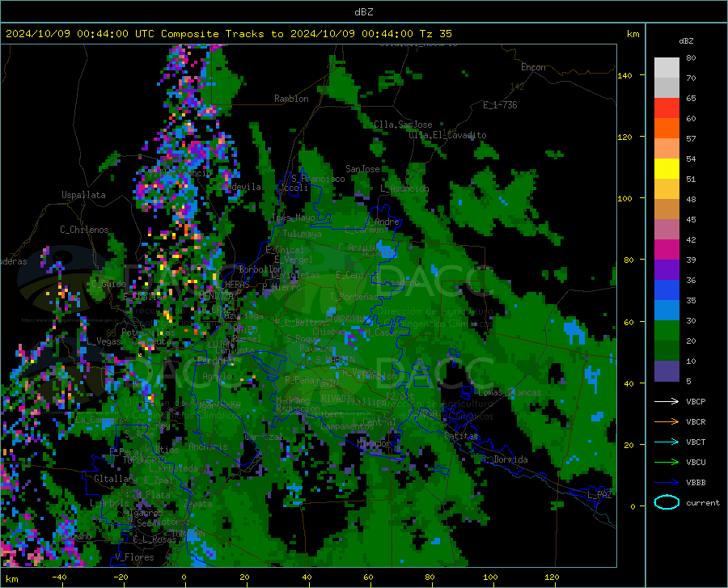
Task: Click the 'Gltallary' place label
Action: coord(116,479)
